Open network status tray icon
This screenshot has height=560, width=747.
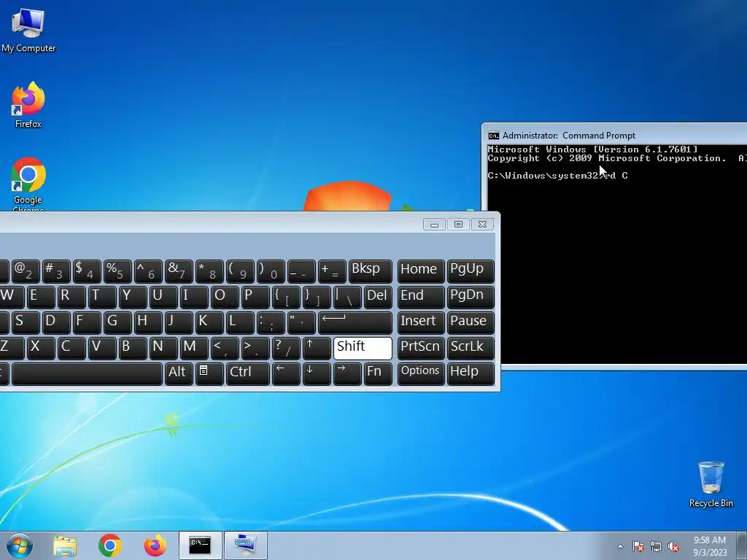click(656, 546)
